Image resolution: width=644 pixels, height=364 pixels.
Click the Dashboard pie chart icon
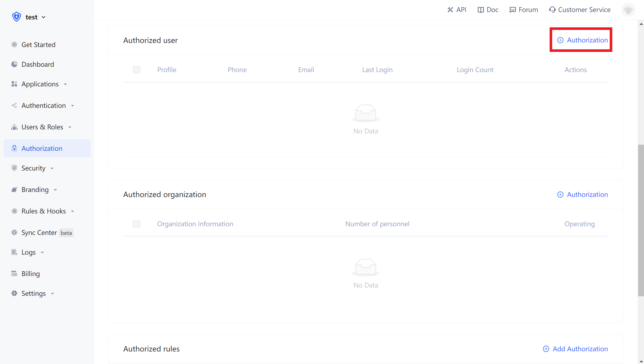[x=14, y=64]
